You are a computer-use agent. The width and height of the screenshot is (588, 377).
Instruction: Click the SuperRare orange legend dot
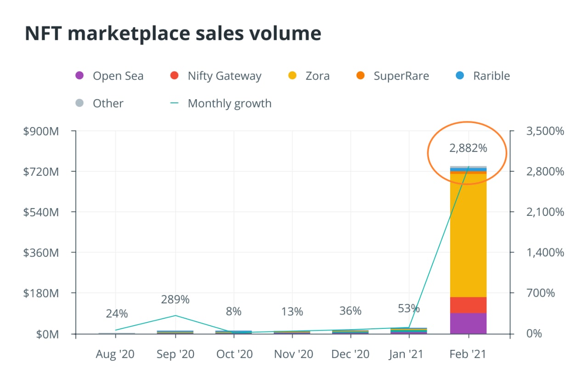(x=361, y=75)
